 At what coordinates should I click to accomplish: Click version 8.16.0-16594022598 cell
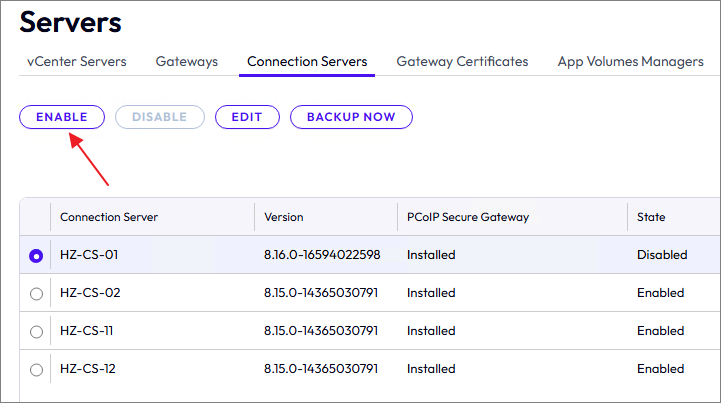point(322,255)
